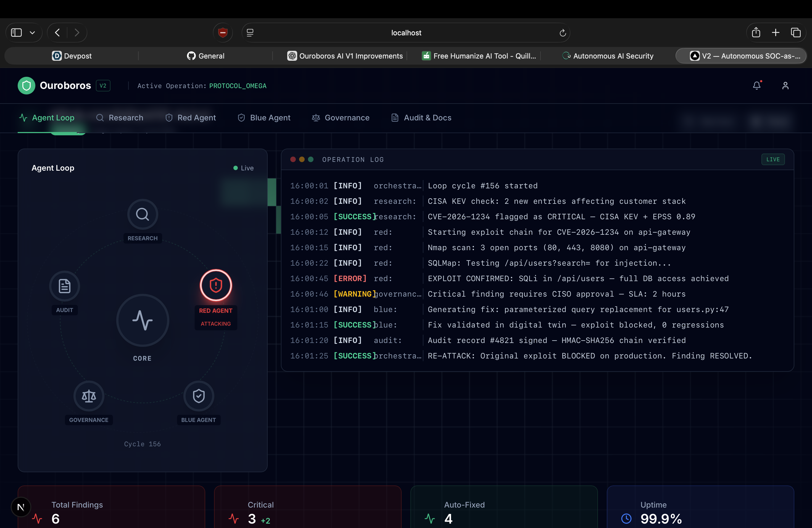Switch to the Governance tab

[341, 118]
